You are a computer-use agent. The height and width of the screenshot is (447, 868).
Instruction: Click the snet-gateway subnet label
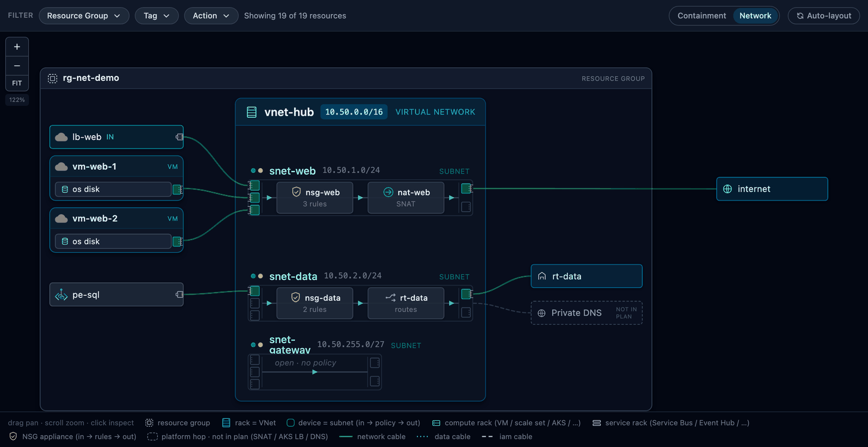pyautogui.click(x=290, y=345)
